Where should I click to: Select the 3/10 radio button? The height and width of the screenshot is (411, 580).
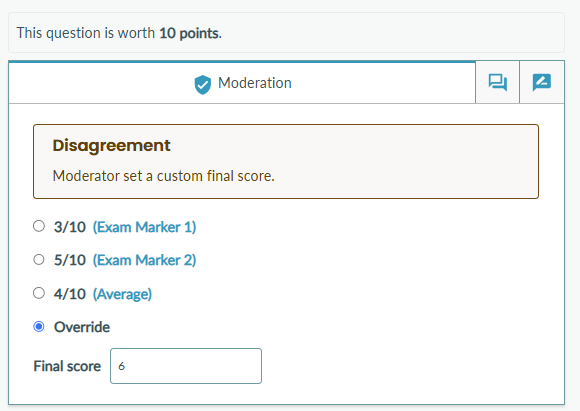pos(39,226)
